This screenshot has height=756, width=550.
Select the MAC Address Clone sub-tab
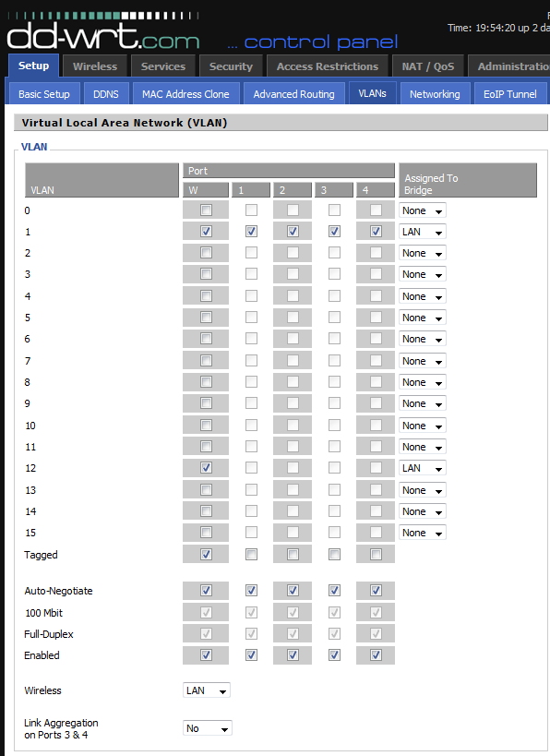(x=185, y=92)
